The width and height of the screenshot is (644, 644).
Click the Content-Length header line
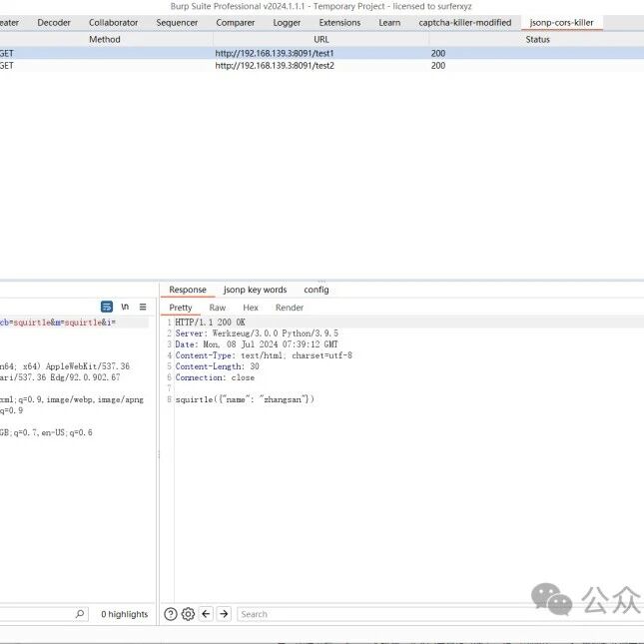tap(218, 366)
